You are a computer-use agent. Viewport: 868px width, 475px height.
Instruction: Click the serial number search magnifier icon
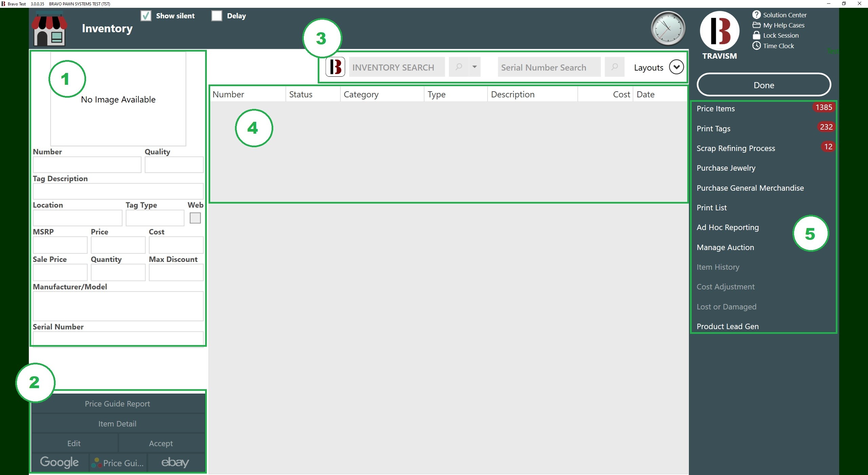[x=614, y=67]
